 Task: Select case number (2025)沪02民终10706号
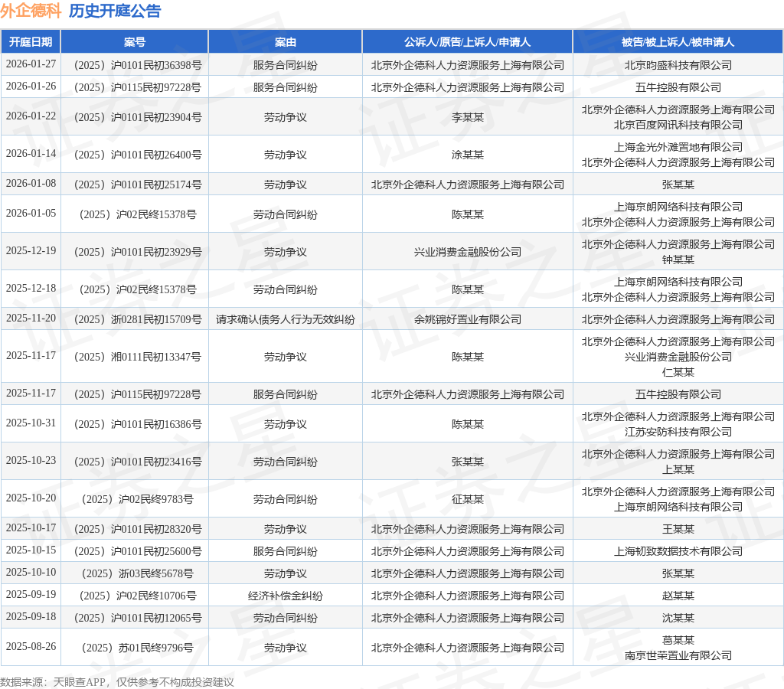(138, 596)
